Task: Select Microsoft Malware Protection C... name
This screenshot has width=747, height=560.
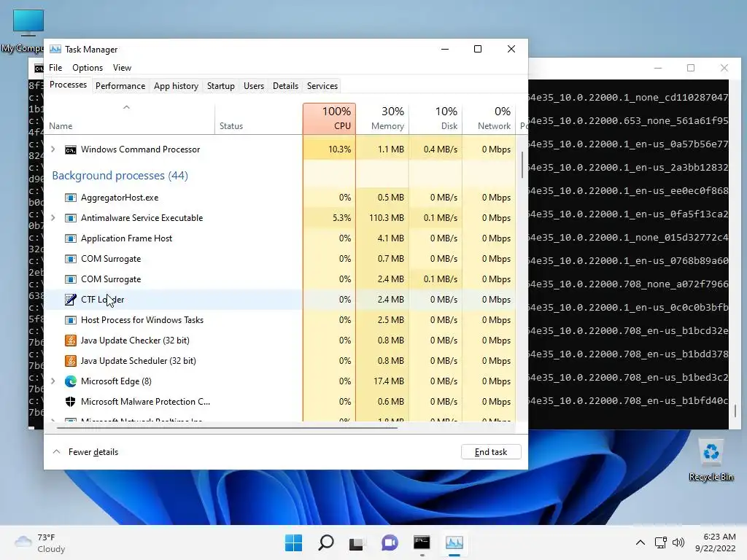Action: 145,402
